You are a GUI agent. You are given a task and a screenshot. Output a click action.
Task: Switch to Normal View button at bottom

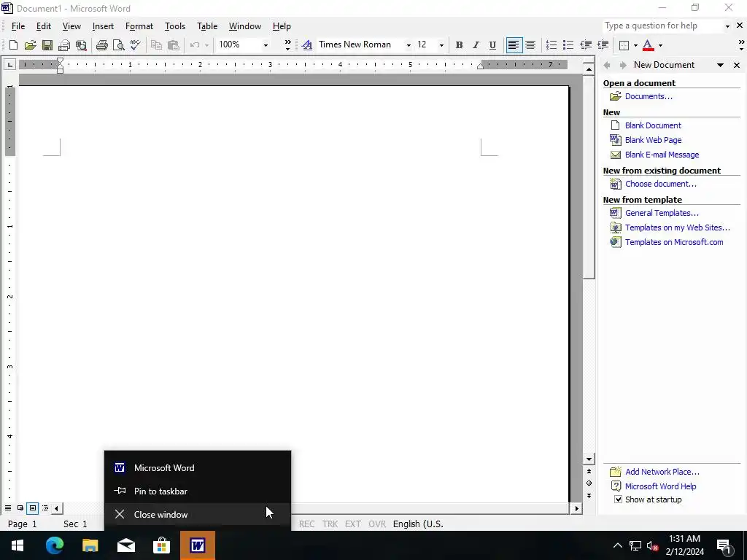point(8,508)
